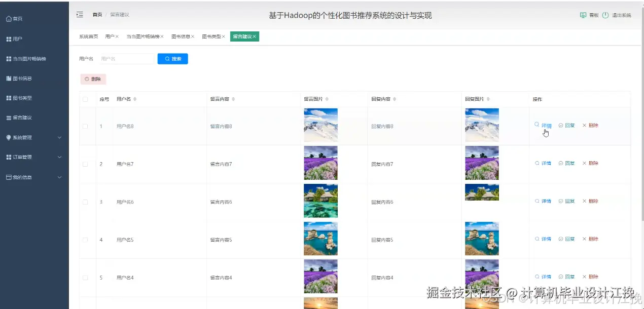Click the 留言内容8 cell
The width and height of the screenshot is (644, 309).
click(221, 126)
